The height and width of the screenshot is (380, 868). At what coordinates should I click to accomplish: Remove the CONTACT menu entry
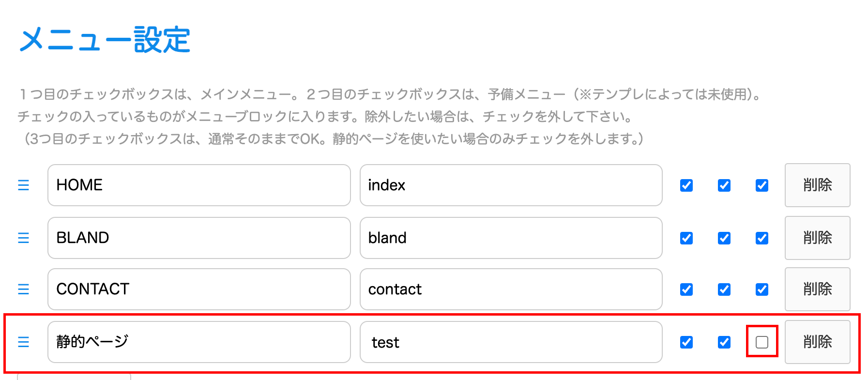coord(817,289)
